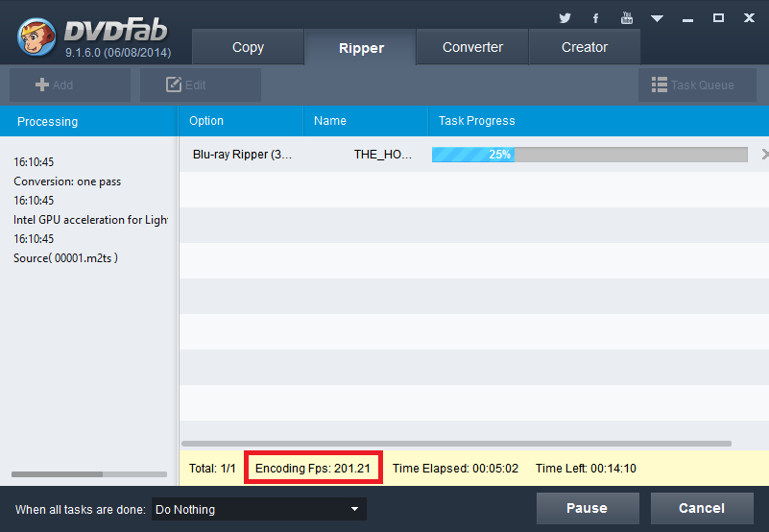
Task: Click the Total: 1/1 status text
Action: (212, 469)
